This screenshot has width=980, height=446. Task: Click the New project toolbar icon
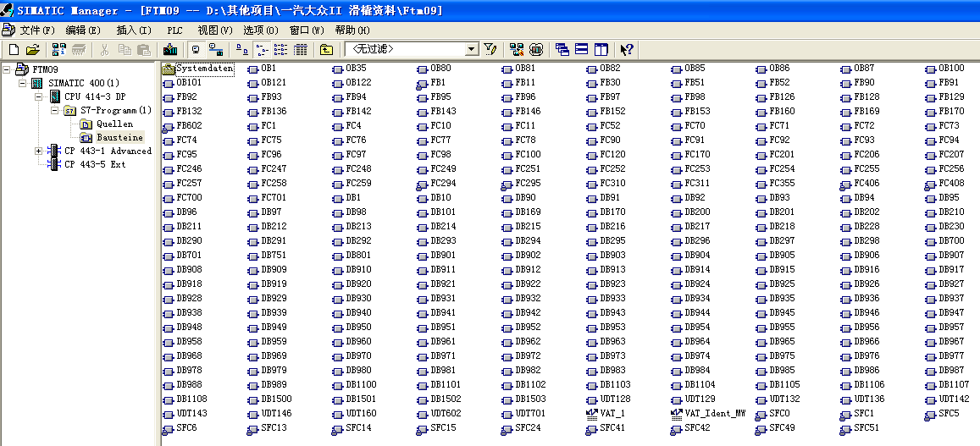(13, 50)
